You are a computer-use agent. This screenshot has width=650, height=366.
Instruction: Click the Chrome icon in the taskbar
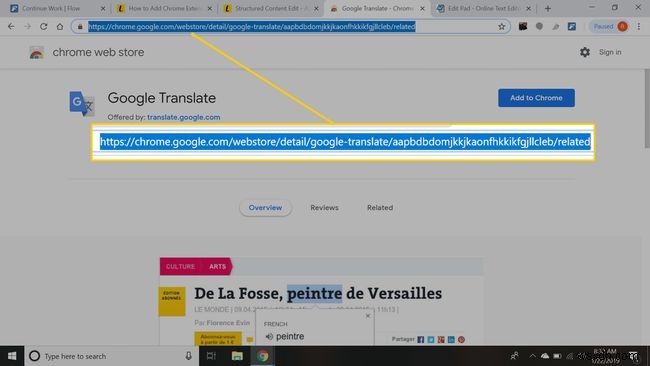click(262, 356)
